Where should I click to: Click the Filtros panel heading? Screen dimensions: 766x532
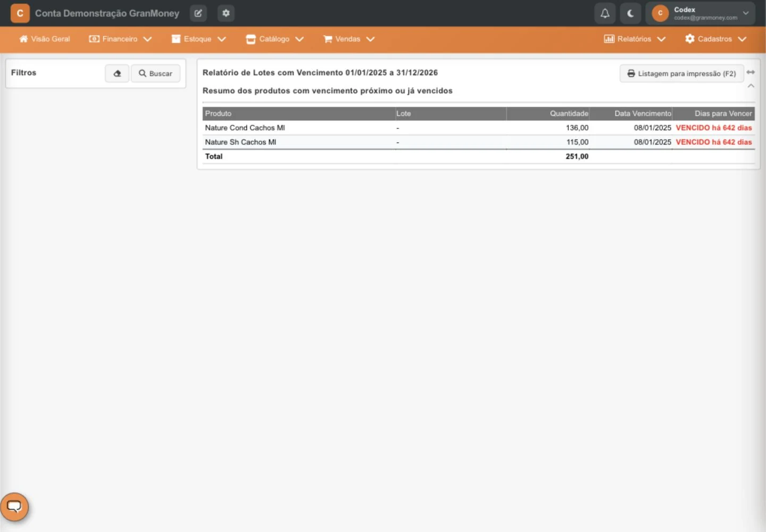tap(23, 72)
